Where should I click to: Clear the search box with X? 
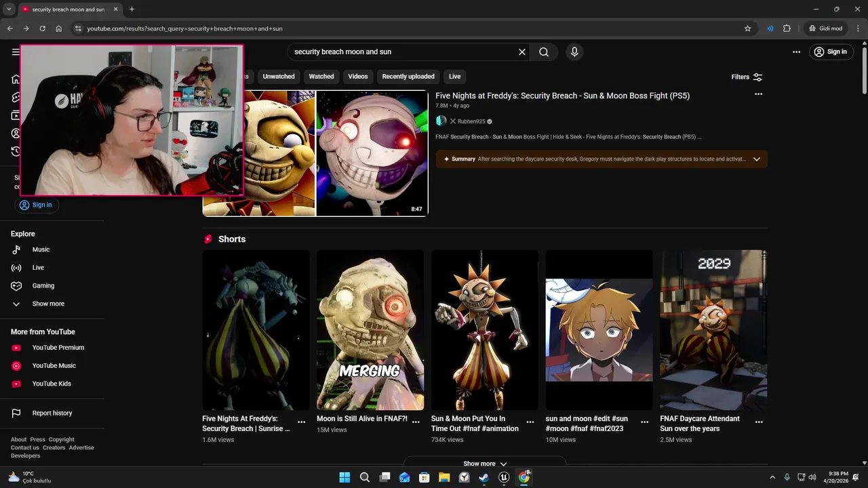pyautogui.click(x=522, y=52)
